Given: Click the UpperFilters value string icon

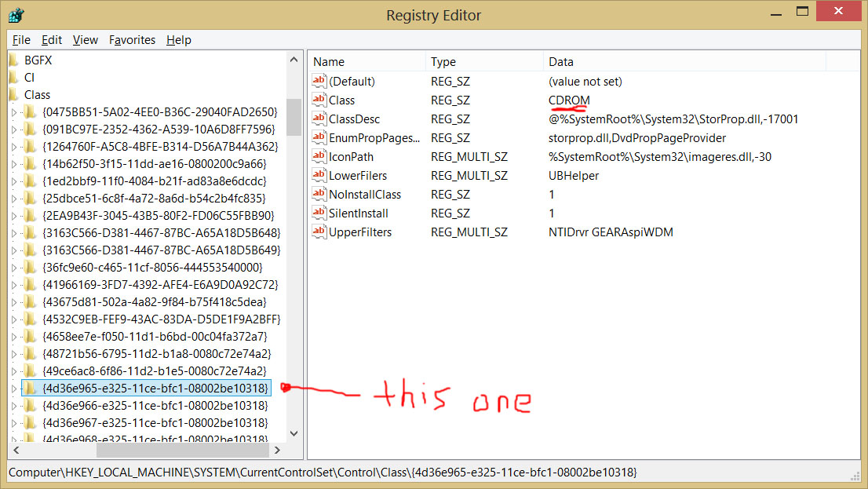Looking at the screenshot, I should pos(319,232).
